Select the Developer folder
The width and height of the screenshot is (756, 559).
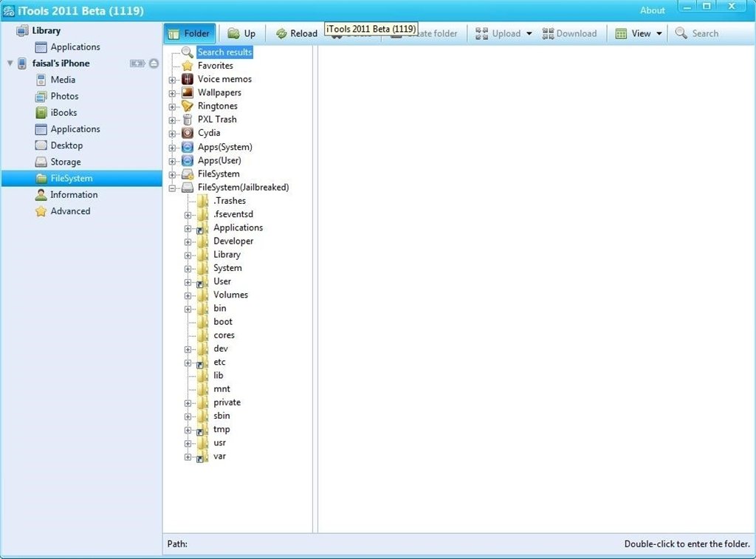[233, 241]
